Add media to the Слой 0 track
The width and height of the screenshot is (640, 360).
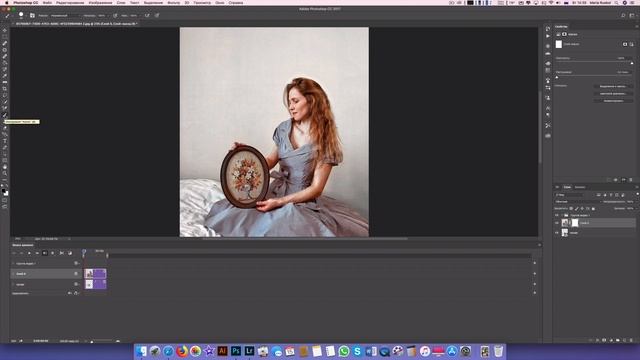535,274
